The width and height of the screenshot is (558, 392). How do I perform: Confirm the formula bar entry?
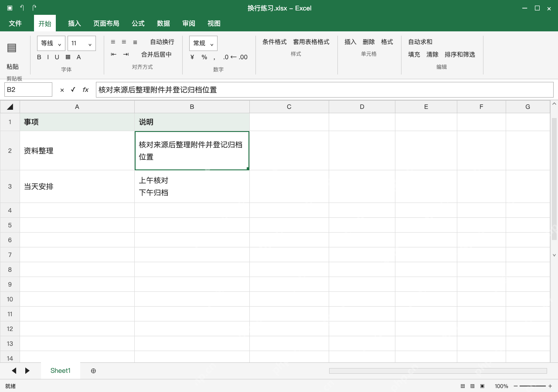click(x=73, y=90)
